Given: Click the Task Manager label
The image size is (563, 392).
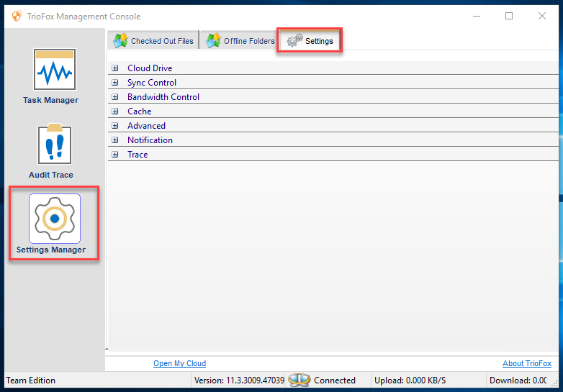Looking at the screenshot, I should (x=50, y=100).
